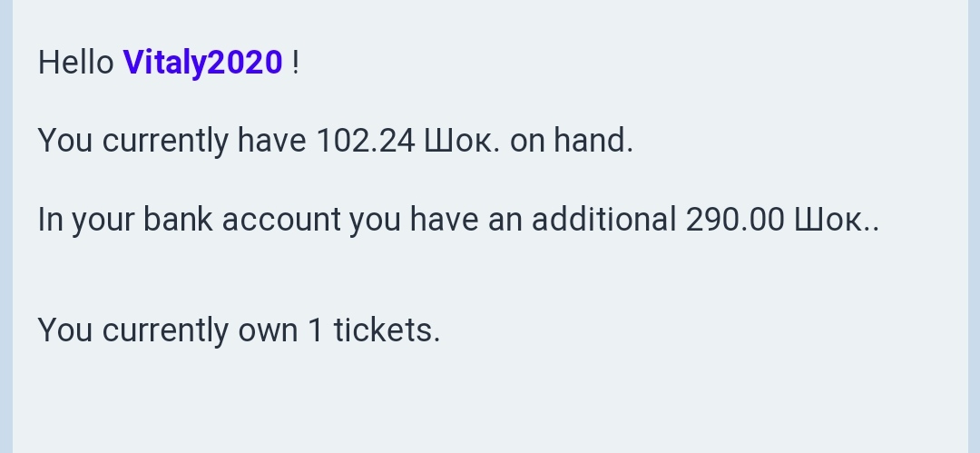
Task: Click the 290.00 bank balance amount
Action: [735, 220]
